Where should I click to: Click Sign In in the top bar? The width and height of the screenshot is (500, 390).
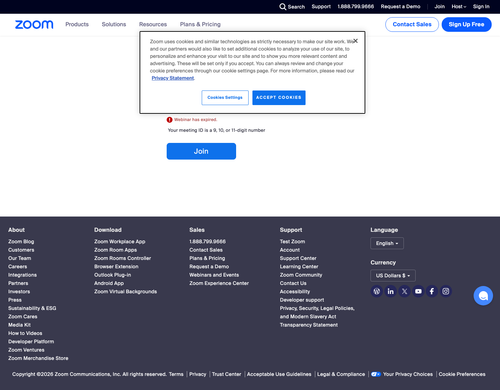(481, 7)
